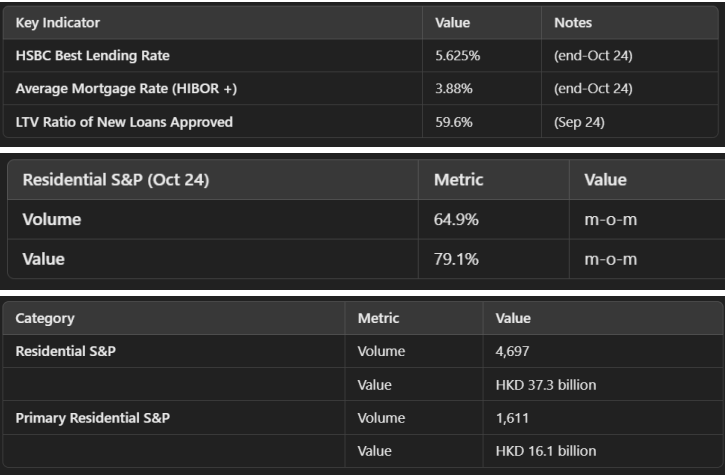The image size is (725, 475).
Task: Click the Volume row label in second table
Action: [52, 219]
